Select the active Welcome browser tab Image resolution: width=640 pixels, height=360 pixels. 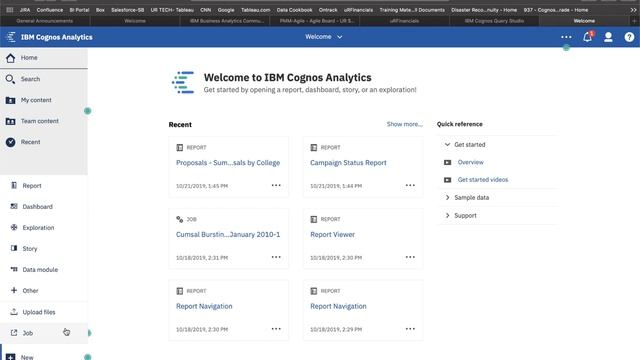point(584,21)
